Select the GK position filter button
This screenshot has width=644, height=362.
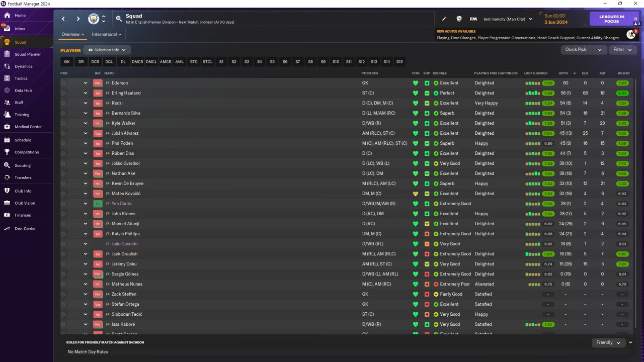pyautogui.click(x=67, y=62)
